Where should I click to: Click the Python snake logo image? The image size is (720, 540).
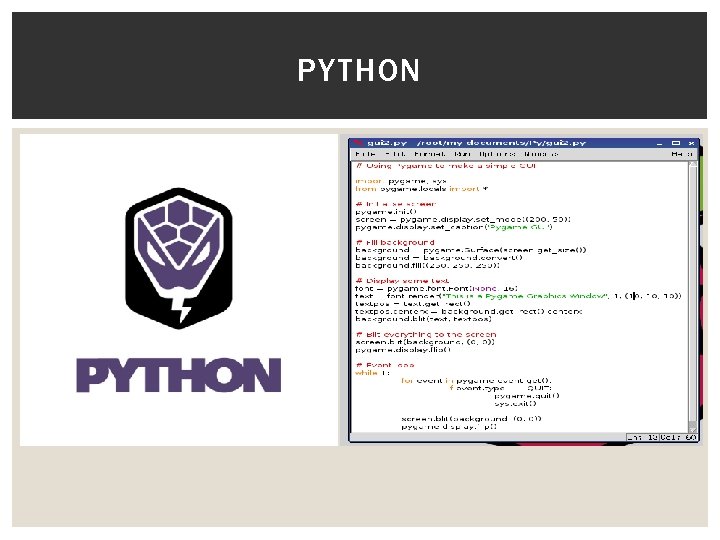pos(179,258)
